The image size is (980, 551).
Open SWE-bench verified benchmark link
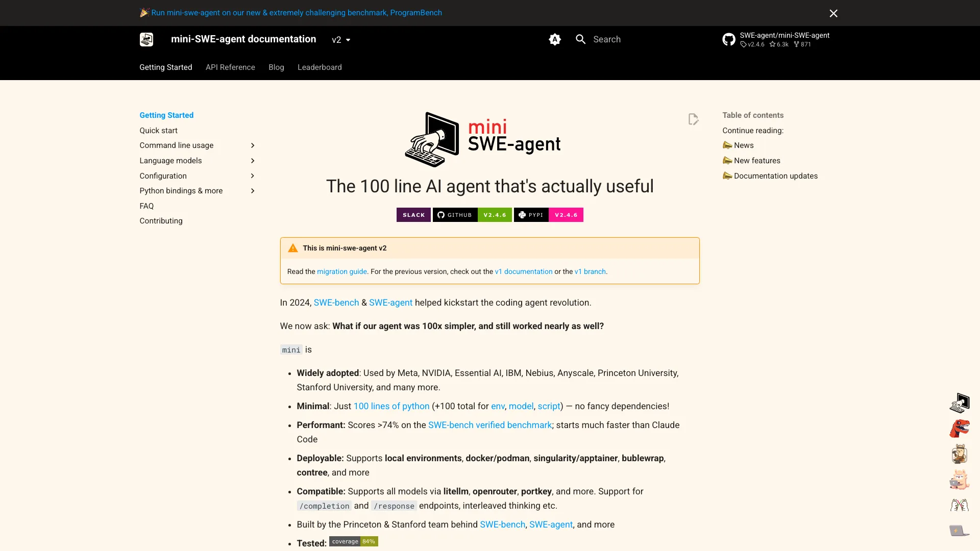pos(490,425)
